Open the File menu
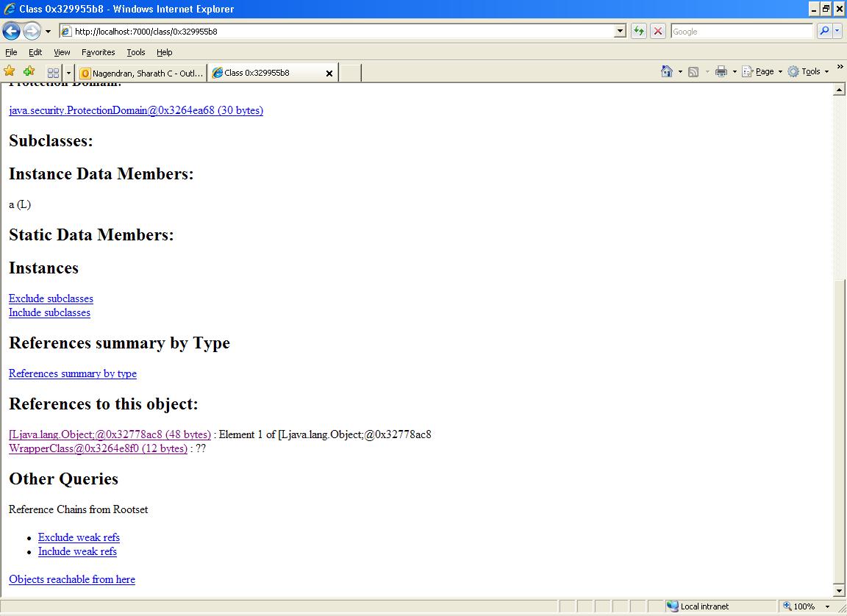Image resolution: width=847 pixels, height=616 pixels. (11, 52)
